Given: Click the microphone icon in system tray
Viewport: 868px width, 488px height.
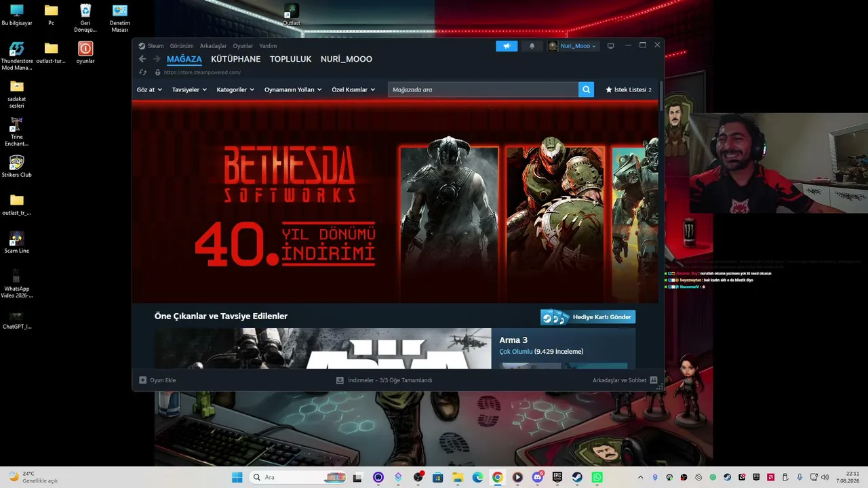Looking at the screenshot, I should click(800, 477).
